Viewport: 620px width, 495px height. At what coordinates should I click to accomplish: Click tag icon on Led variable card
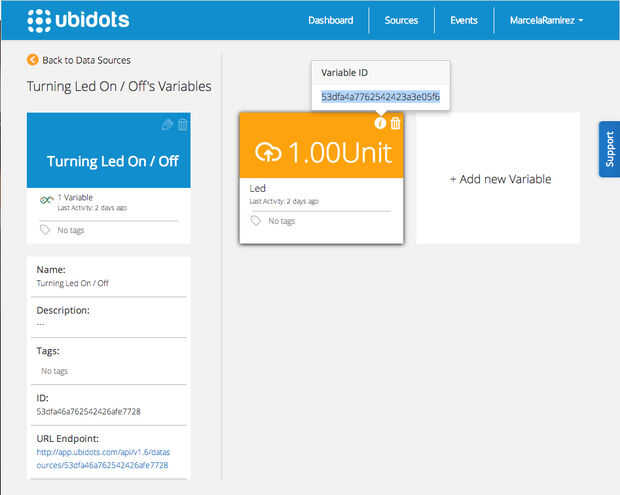(256, 221)
